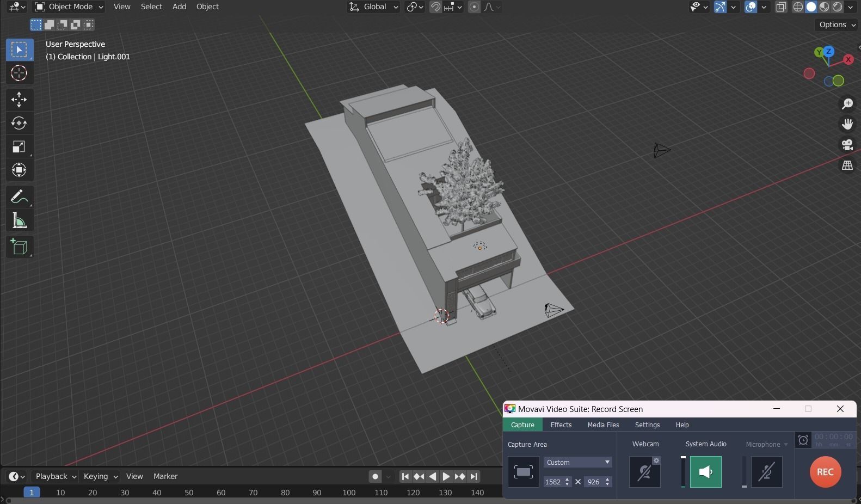
Task: Pick the Rotate tool
Action: pyautogui.click(x=19, y=123)
